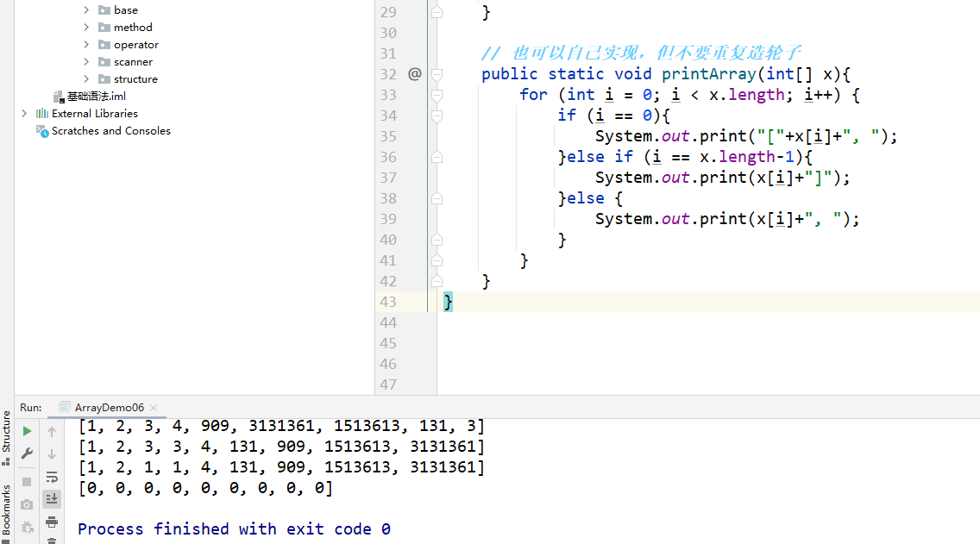This screenshot has width=980, height=544.
Task: Click the up arrow in the run console
Action: coord(52,431)
